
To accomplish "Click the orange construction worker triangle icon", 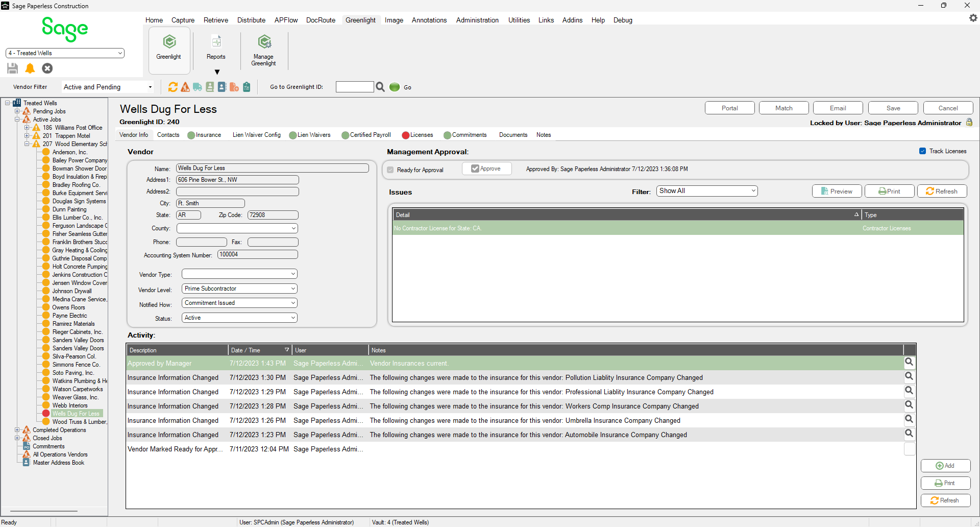I will tap(185, 87).
